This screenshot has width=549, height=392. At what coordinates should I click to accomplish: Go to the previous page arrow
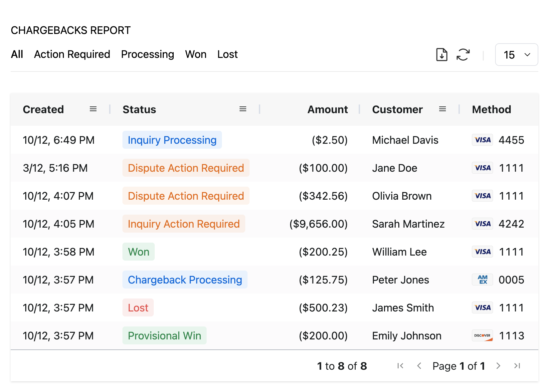(419, 366)
